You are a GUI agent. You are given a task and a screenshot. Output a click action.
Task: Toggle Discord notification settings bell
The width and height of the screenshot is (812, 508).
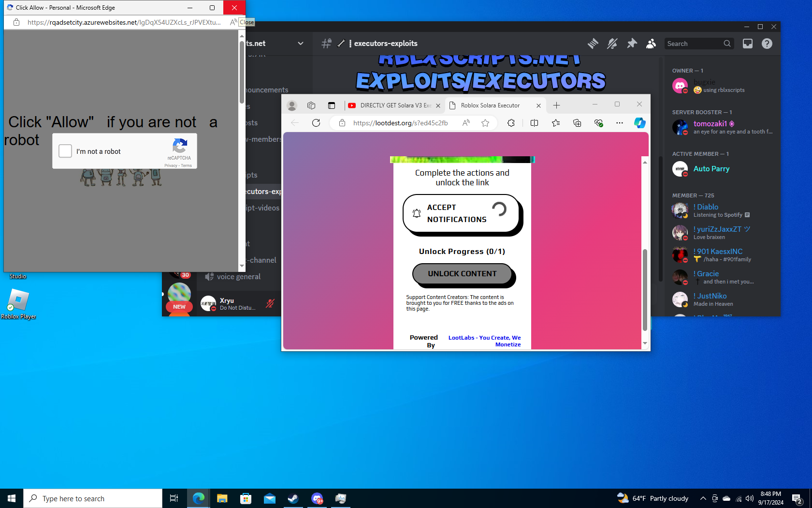click(612, 44)
